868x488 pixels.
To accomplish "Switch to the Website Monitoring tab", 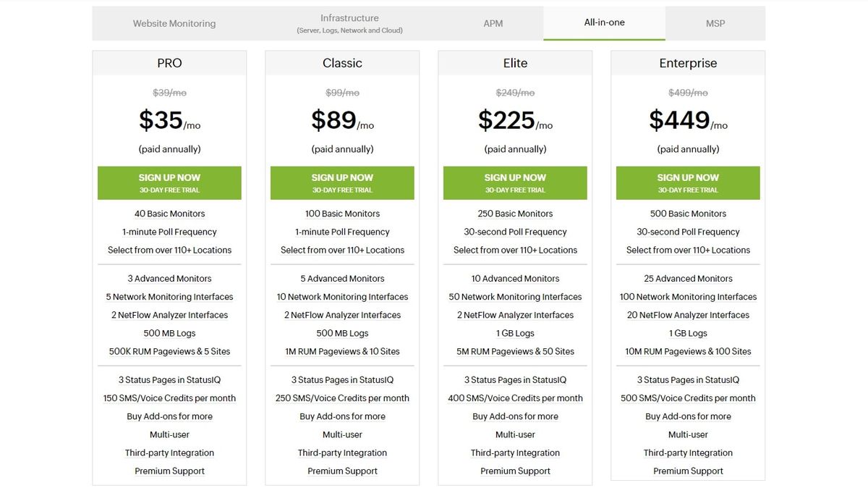I will click(x=172, y=23).
